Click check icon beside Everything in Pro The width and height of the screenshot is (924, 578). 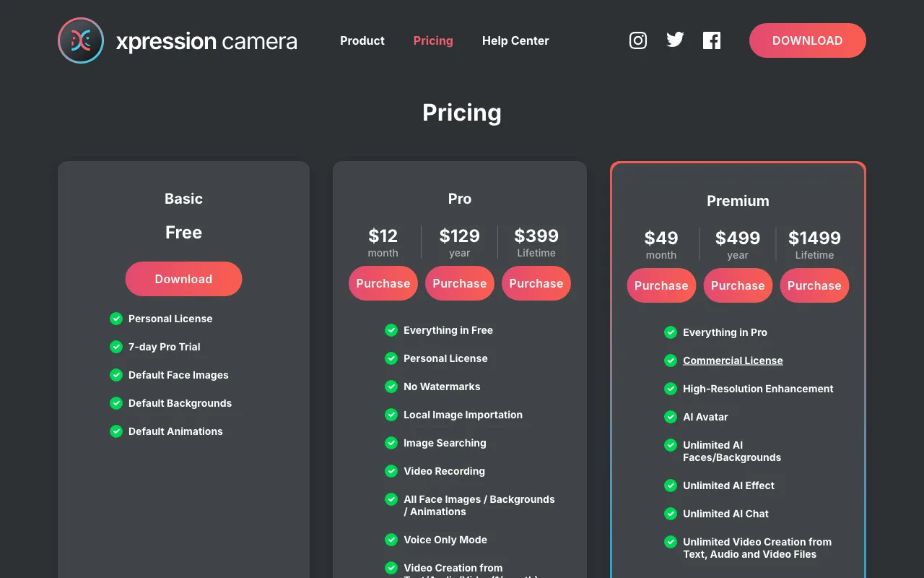click(671, 332)
